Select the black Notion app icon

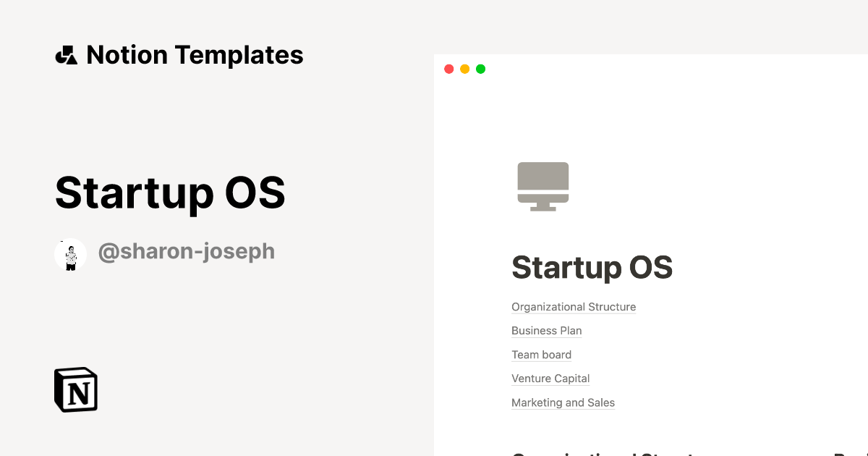(75, 389)
